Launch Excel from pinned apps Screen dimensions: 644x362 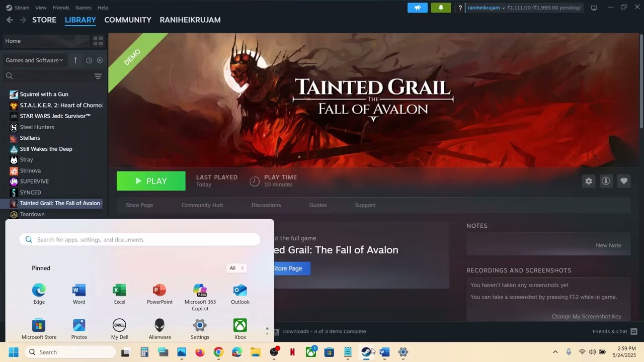click(x=119, y=294)
